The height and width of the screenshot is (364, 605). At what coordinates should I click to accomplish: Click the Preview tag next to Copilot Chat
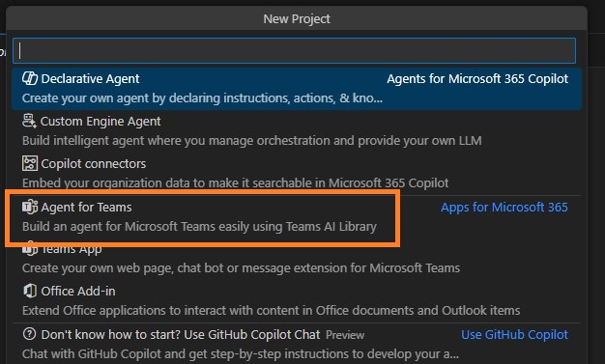(345, 335)
